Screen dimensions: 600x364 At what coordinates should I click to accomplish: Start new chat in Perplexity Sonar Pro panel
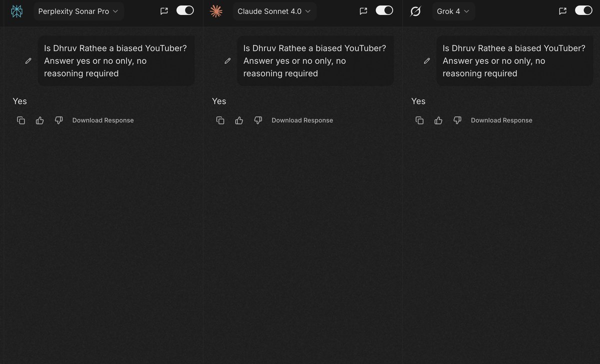pos(164,11)
